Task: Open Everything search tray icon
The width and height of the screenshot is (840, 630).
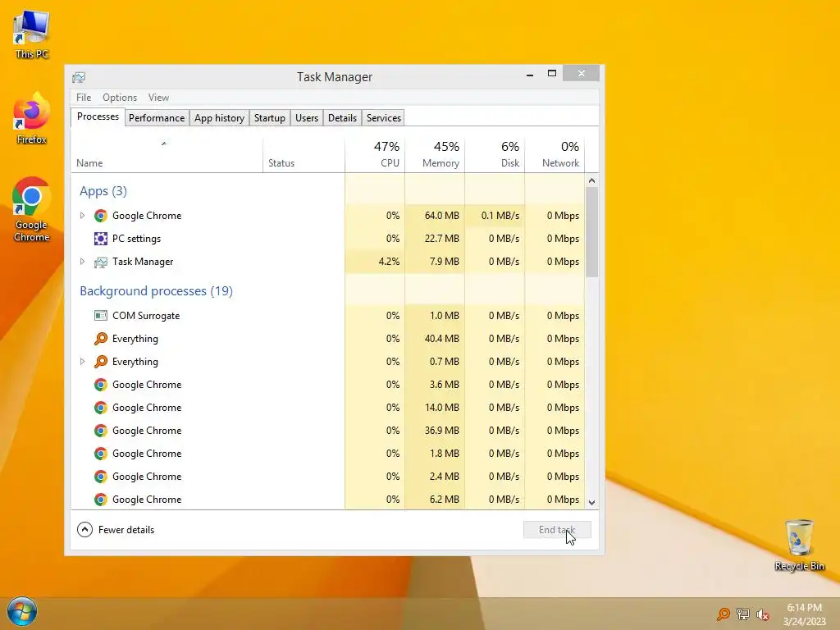Action: point(724,614)
